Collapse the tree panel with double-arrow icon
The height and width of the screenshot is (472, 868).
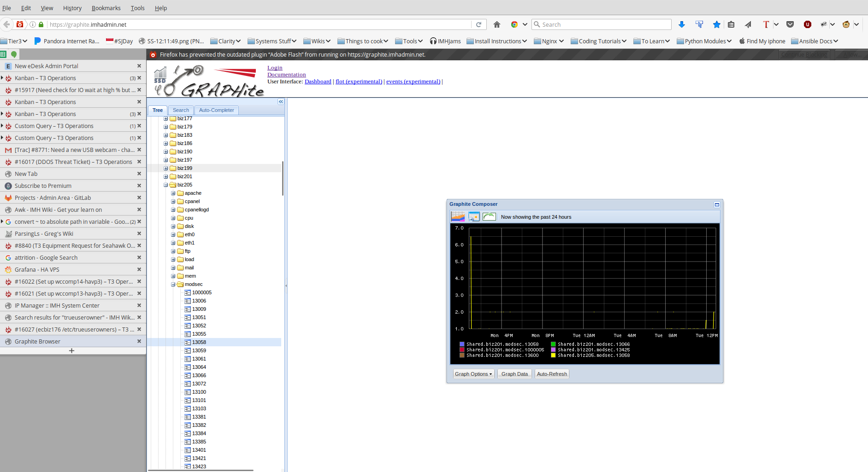tap(280, 102)
